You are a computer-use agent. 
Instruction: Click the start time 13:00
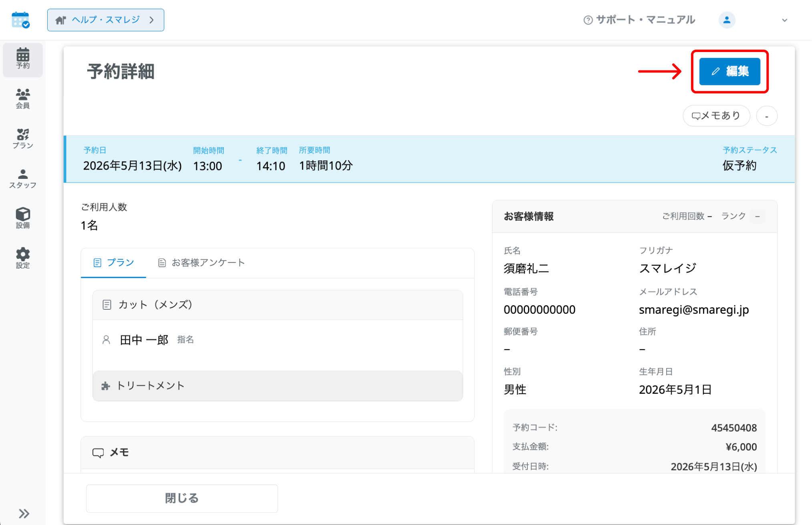point(207,166)
